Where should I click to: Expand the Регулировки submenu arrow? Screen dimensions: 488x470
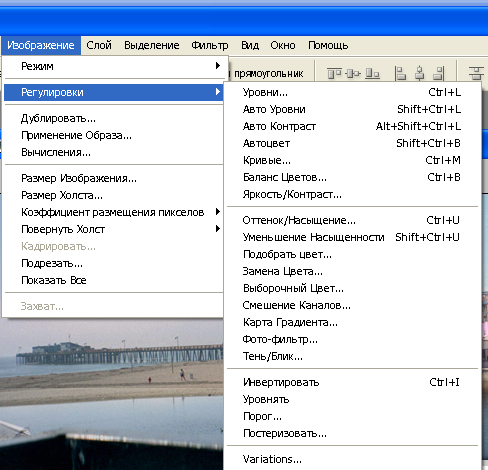coord(218,92)
